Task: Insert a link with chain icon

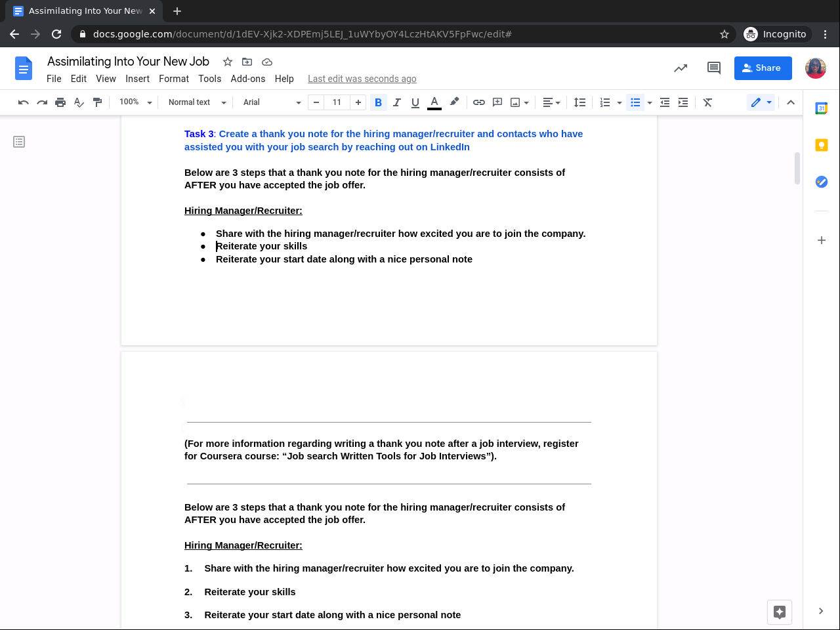Action: 479,102
